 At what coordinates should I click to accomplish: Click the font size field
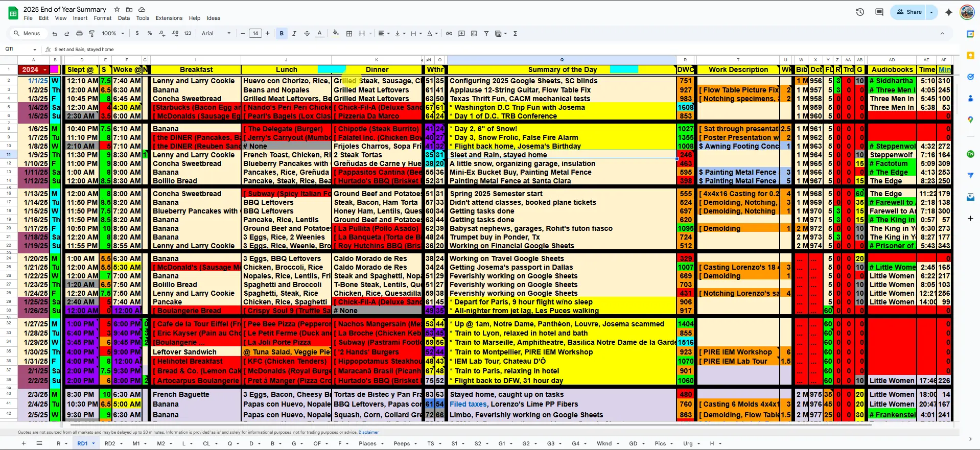(x=255, y=34)
